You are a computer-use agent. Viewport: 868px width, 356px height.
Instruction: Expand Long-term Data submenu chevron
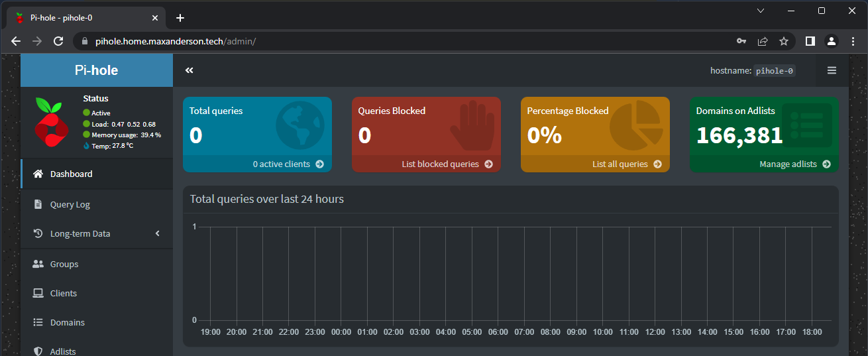[158, 233]
